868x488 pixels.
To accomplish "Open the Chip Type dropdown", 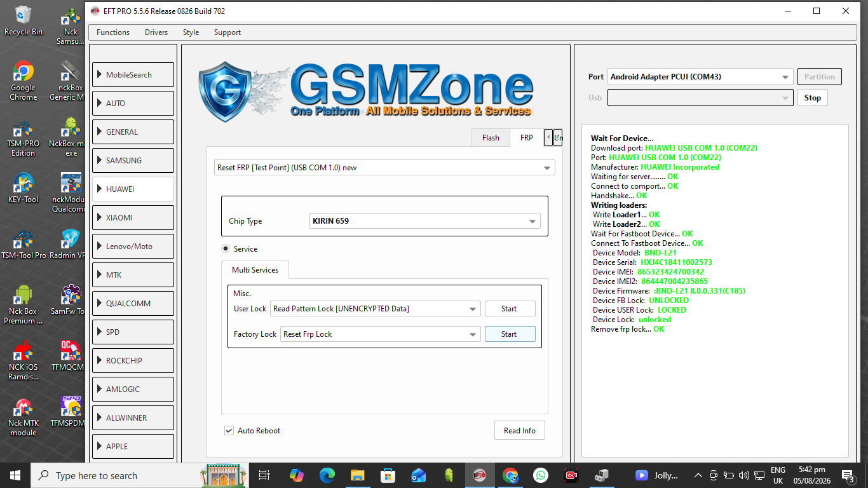I will pos(425,221).
